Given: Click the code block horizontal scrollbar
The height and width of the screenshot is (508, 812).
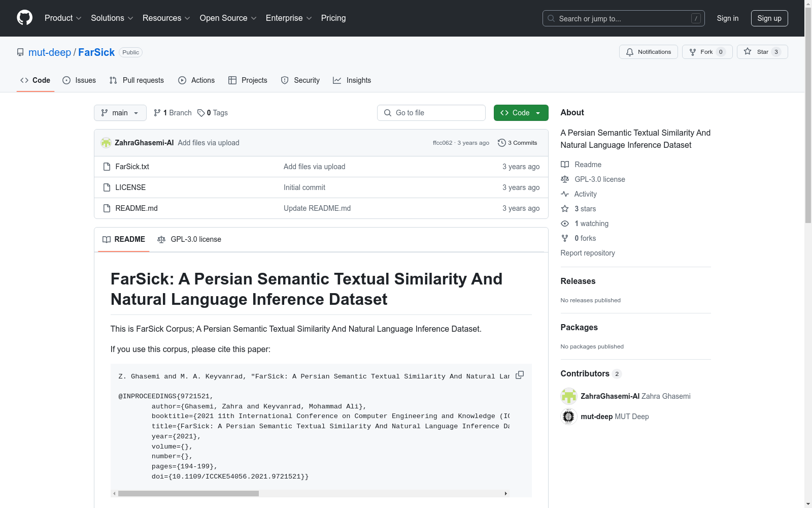Looking at the screenshot, I should [x=188, y=493].
